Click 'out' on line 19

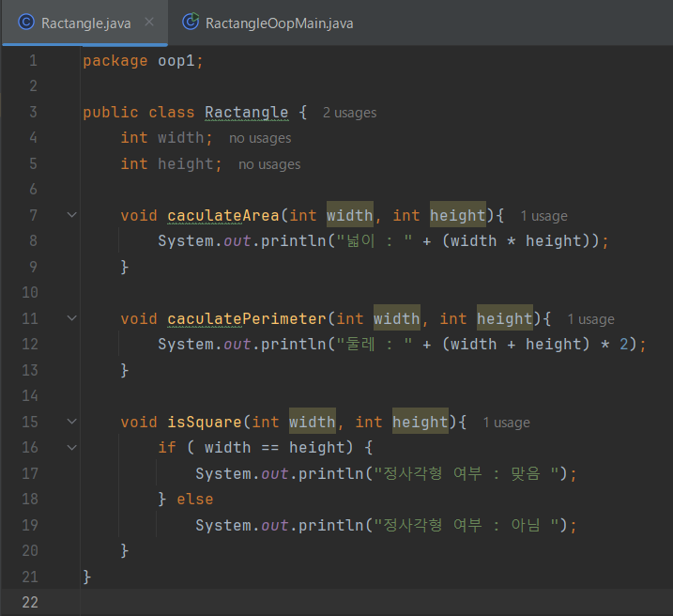point(275,526)
